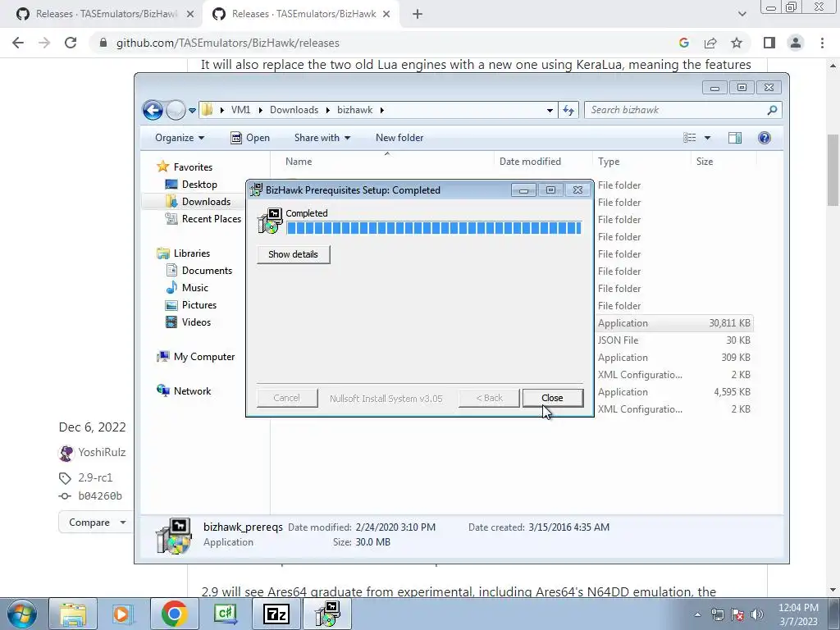This screenshot has width=840, height=630.
Task: Toggle the Chrome side panel icon
Action: [x=769, y=43]
